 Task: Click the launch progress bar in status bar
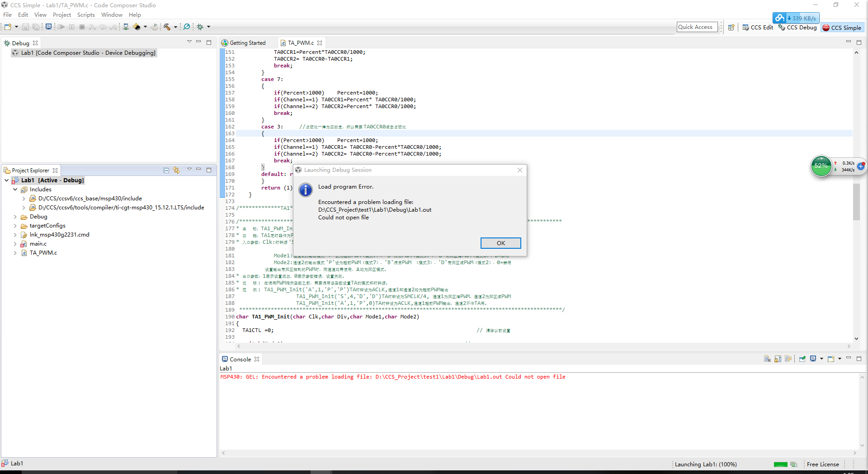point(781,465)
